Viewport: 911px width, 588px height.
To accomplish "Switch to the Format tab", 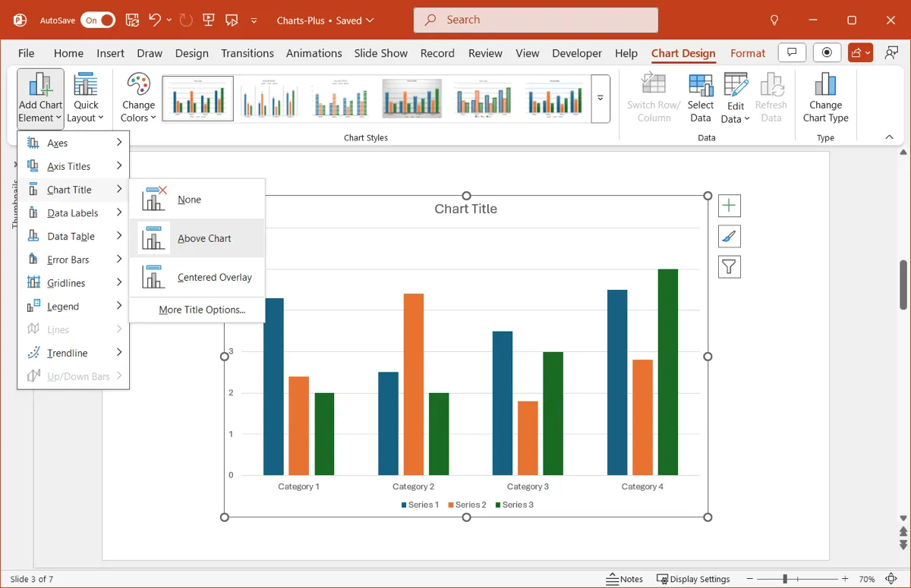I will click(x=748, y=53).
